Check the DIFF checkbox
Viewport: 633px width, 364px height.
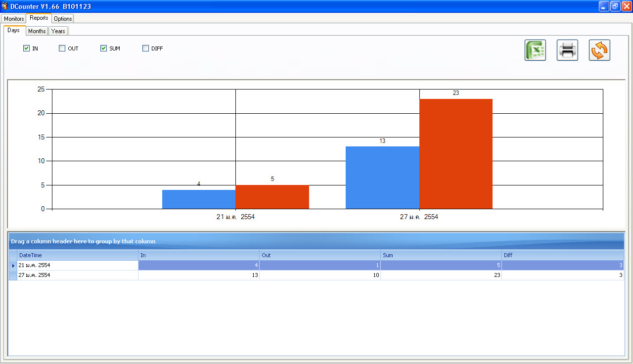(x=145, y=48)
